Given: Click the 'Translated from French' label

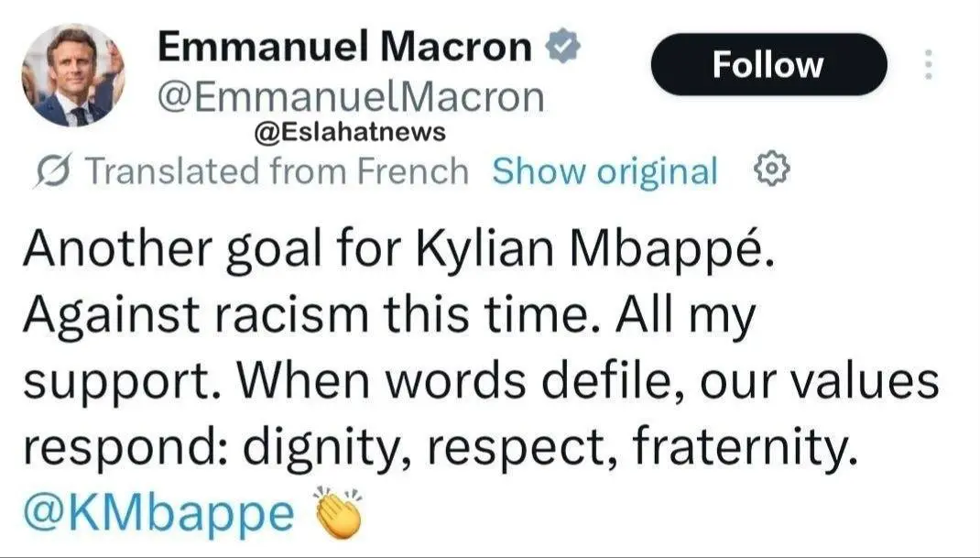Looking at the screenshot, I should (277, 170).
